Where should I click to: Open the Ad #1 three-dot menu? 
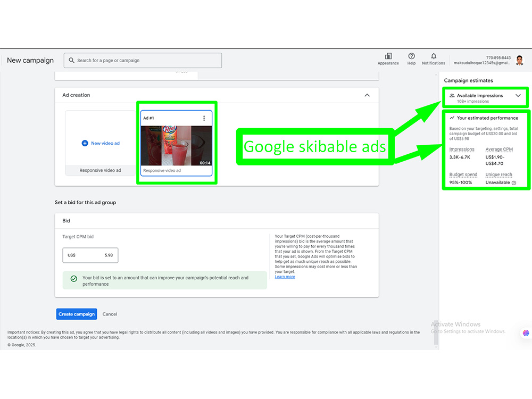[204, 118]
